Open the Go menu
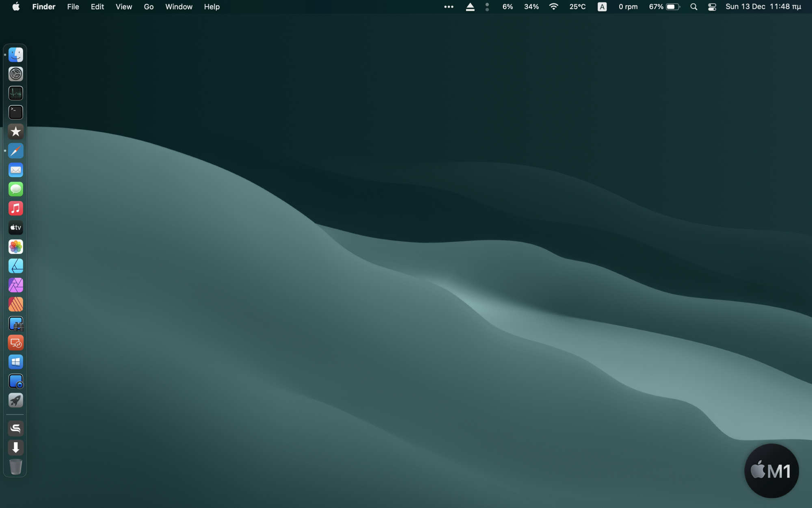Viewport: 812px width, 508px height. [149, 7]
